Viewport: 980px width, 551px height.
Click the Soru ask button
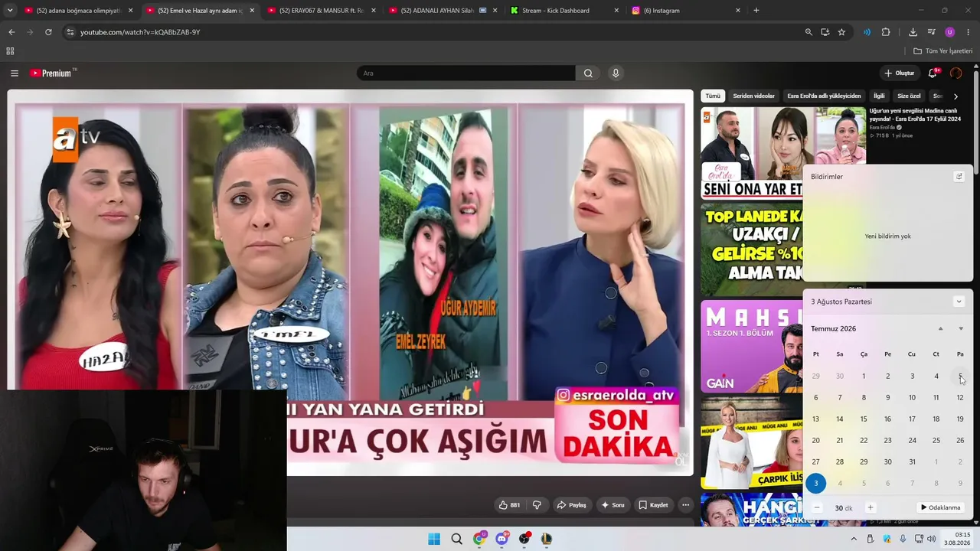(612, 505)
